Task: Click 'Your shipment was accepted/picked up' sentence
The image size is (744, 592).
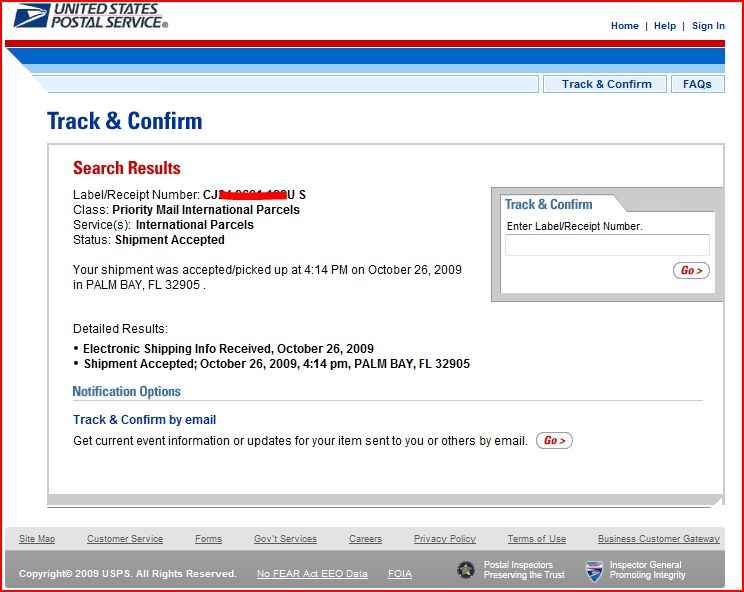Action: pos(267,277)
